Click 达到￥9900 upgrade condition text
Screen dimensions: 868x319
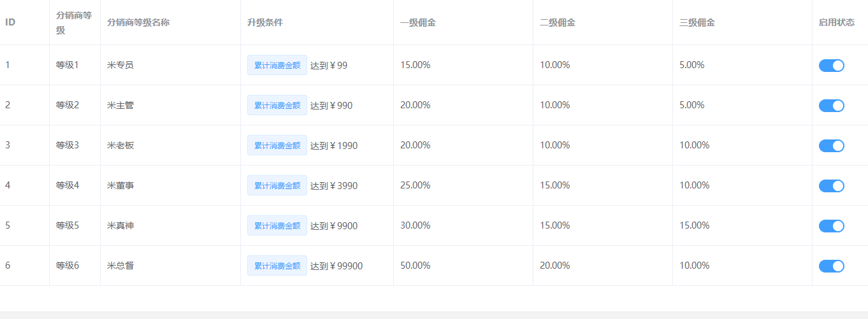point(334,225)
